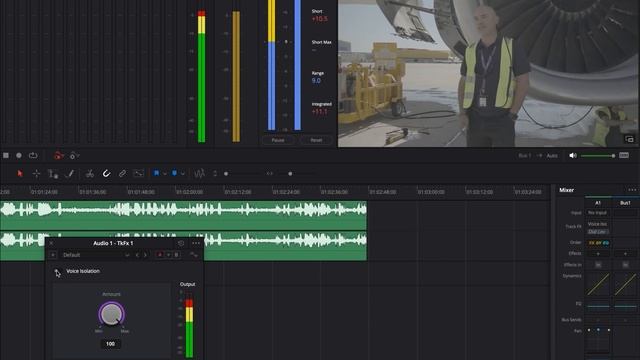Click the second blue Marker icon
640x360 pixels.
[174, 173]
